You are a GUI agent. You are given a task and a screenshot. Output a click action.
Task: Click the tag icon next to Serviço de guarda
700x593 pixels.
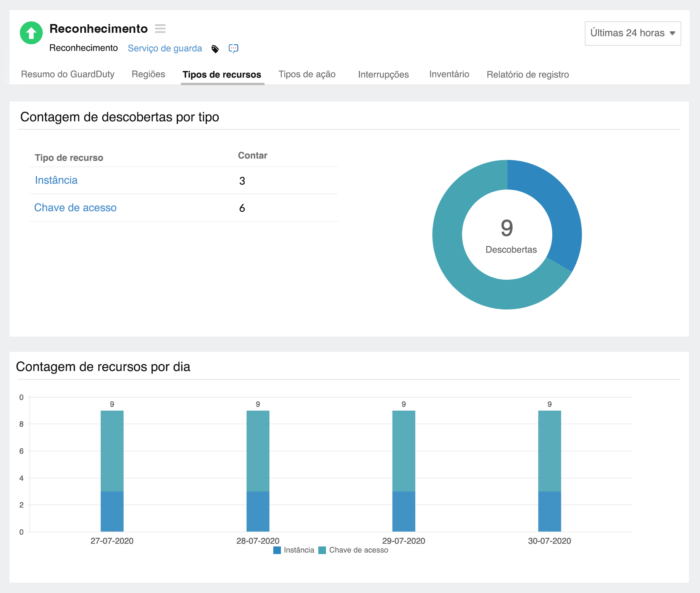[x=216, y=48]
